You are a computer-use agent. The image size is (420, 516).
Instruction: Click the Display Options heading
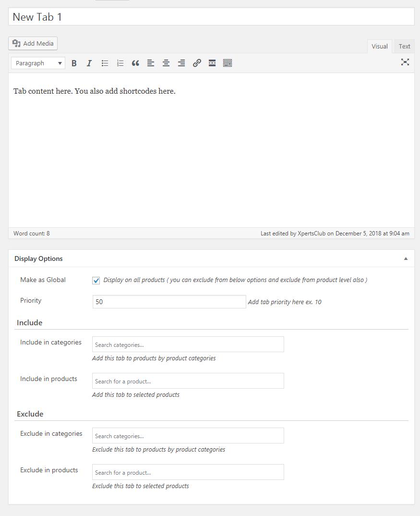(x=38, y=258)
